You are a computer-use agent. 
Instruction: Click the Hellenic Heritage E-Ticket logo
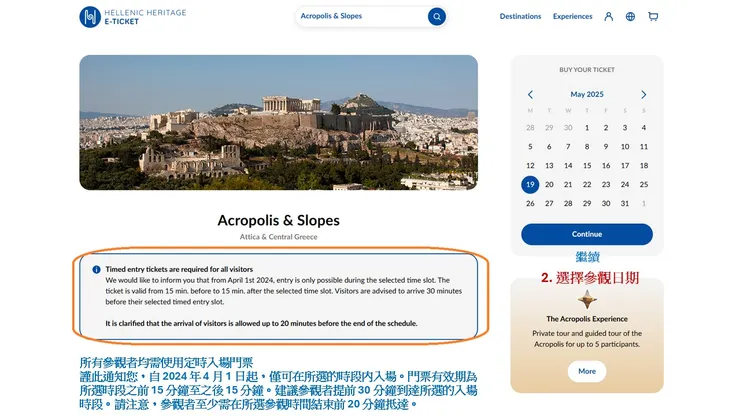[133, 17]
